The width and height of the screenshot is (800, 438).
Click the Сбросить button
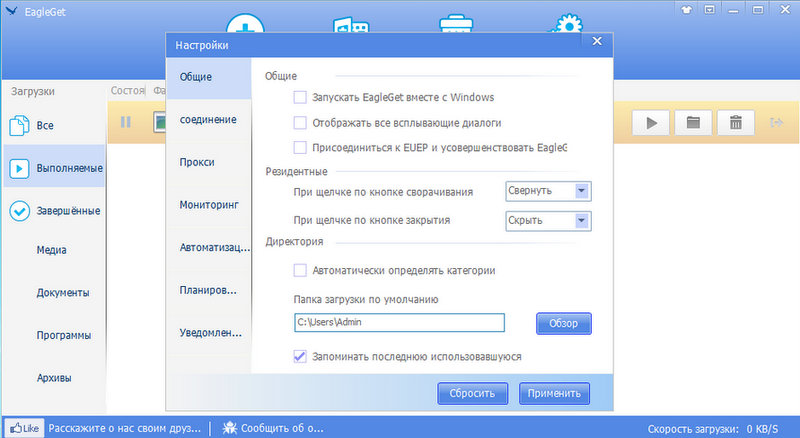[472, 394]
